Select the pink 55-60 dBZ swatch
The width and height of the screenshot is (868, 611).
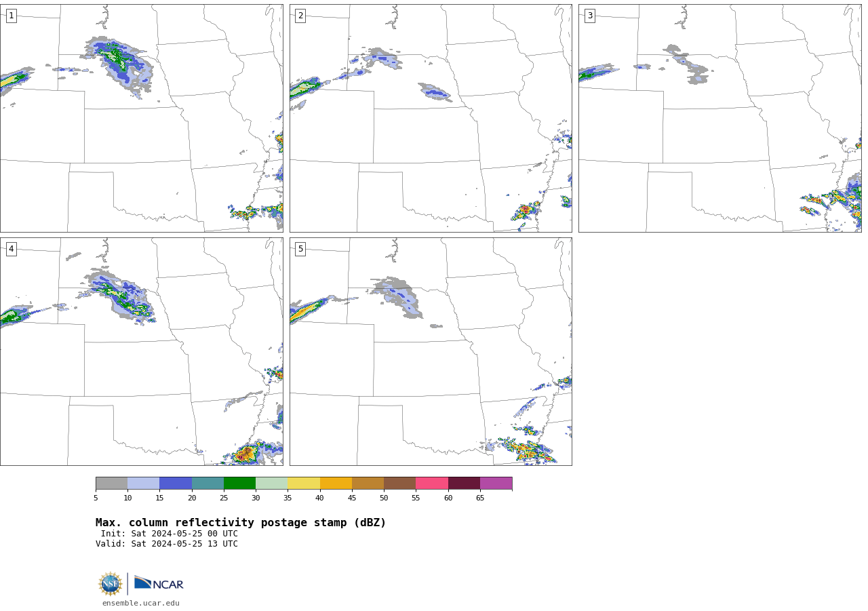tap(432, 484)
